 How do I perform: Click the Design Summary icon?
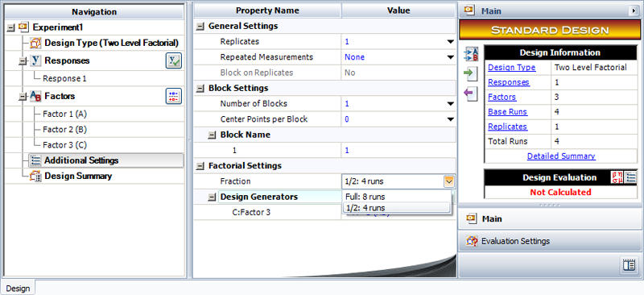click(x=35, y=177)
